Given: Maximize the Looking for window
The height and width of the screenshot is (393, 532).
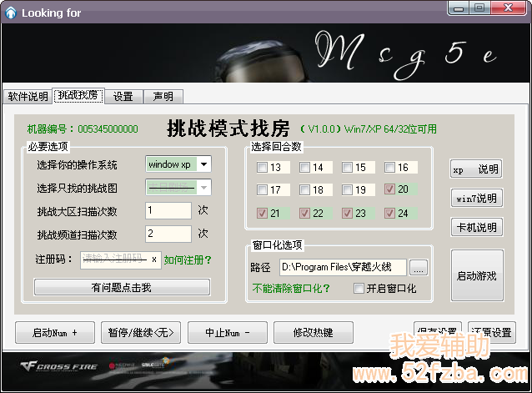Looking at the screenshot, I should 479,8.
